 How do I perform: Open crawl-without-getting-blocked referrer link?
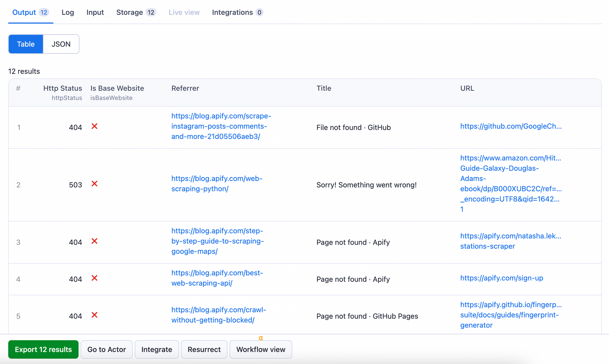coord(218,315)
